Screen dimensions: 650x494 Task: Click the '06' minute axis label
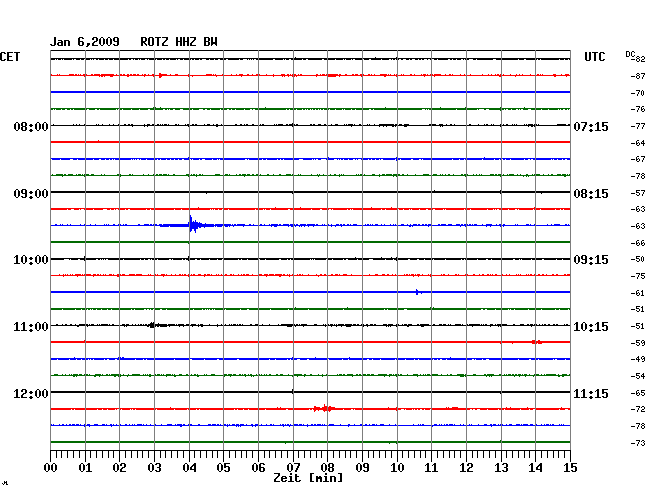[x=258, y=468]
